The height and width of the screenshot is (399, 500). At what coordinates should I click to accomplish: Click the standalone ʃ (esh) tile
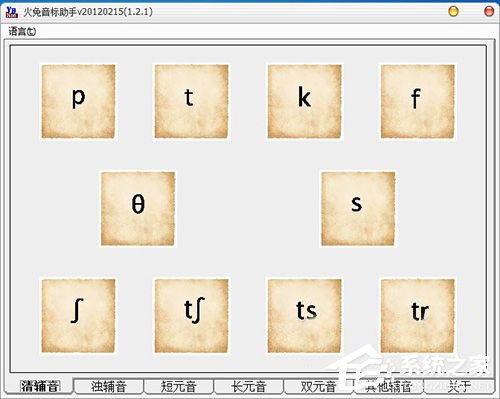click(78, 316)
